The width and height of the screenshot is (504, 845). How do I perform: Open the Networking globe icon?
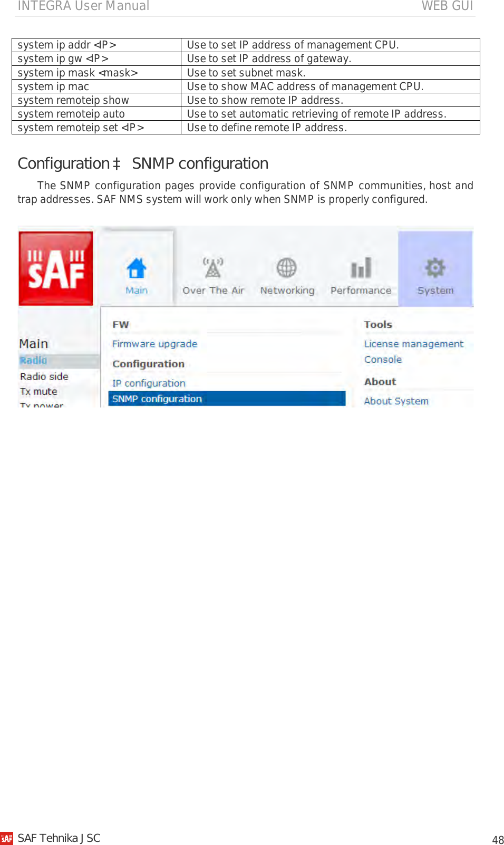click(287, 268)
